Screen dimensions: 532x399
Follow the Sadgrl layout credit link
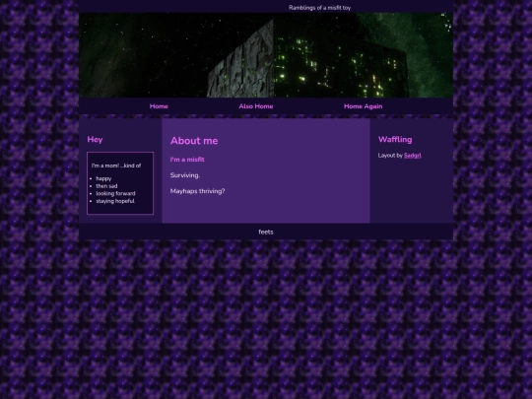[x=412, y=156]
